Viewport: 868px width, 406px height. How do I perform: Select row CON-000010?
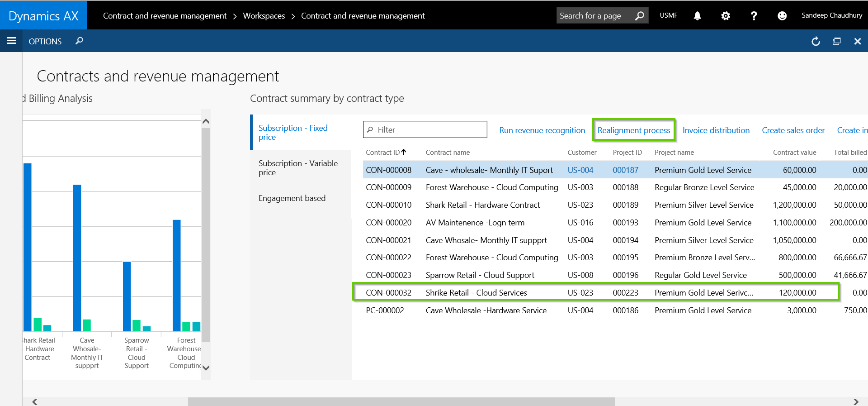(x=615, y=205)
